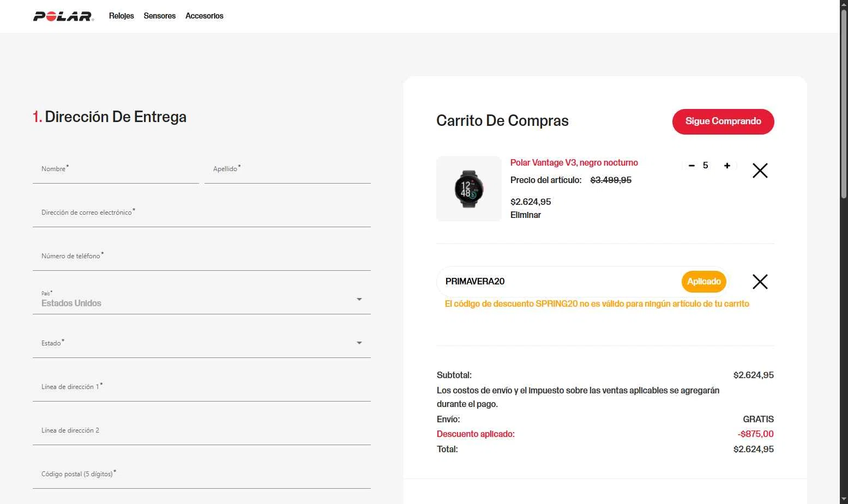This screenshot has height=504, width=848.
Task: Open the Accesorios menu
Action: 205,16
